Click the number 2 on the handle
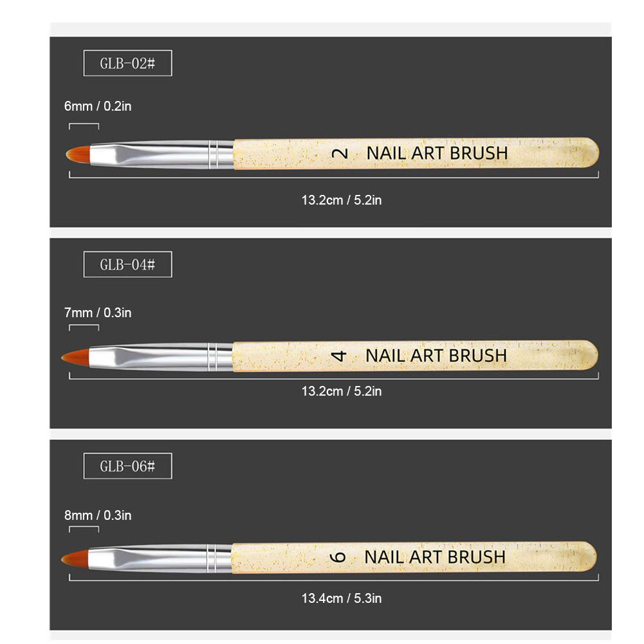Screen dimensions: 644x644 click(x=339, y=154)
